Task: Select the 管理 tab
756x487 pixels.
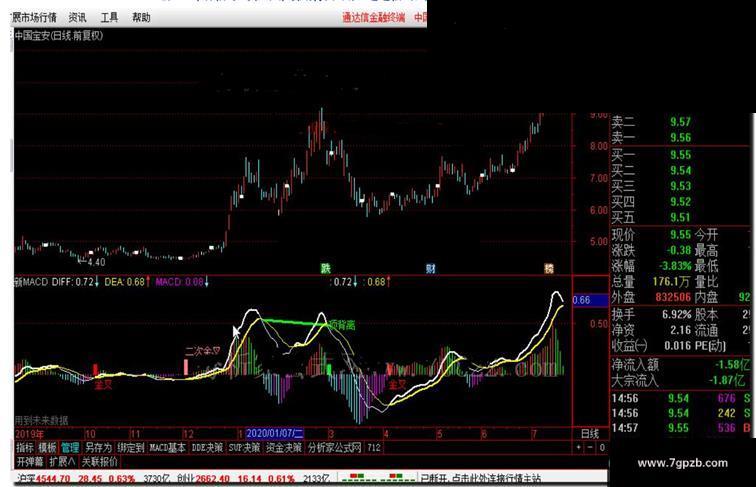Action: click(x=70, y=447)
